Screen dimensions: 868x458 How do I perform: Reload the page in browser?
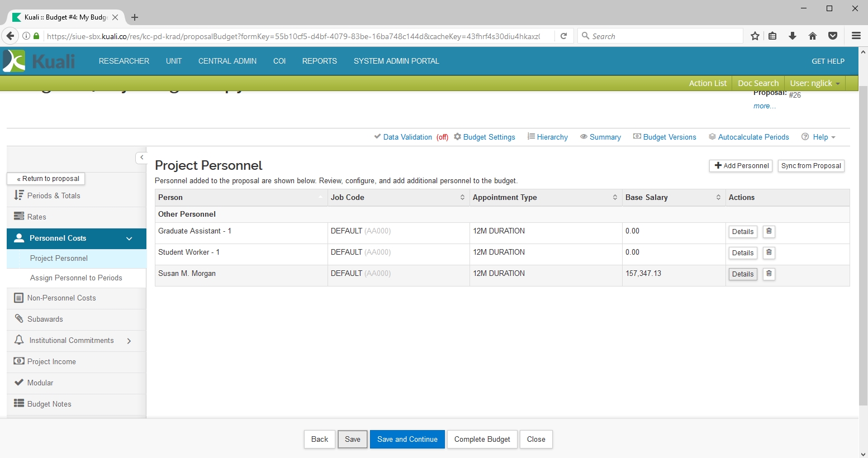tap(563, 36)
